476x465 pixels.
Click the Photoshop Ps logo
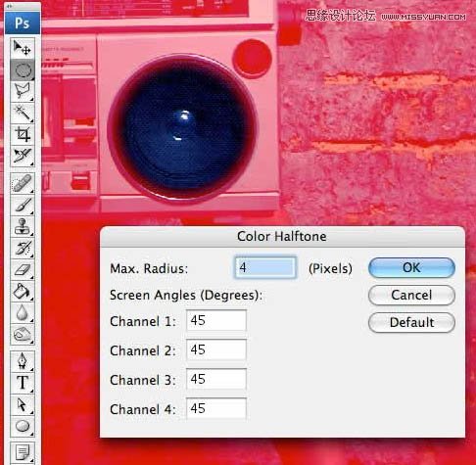click(x=23, y=23)
